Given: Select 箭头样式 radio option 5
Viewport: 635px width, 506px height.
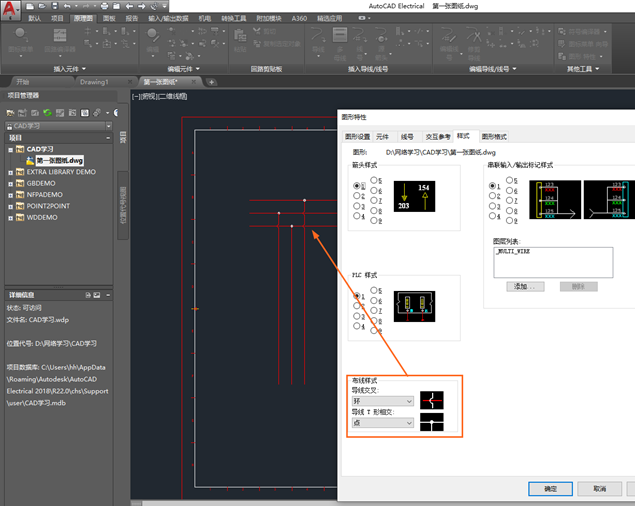Looking at the screenshot, I should tap(374, 180).
